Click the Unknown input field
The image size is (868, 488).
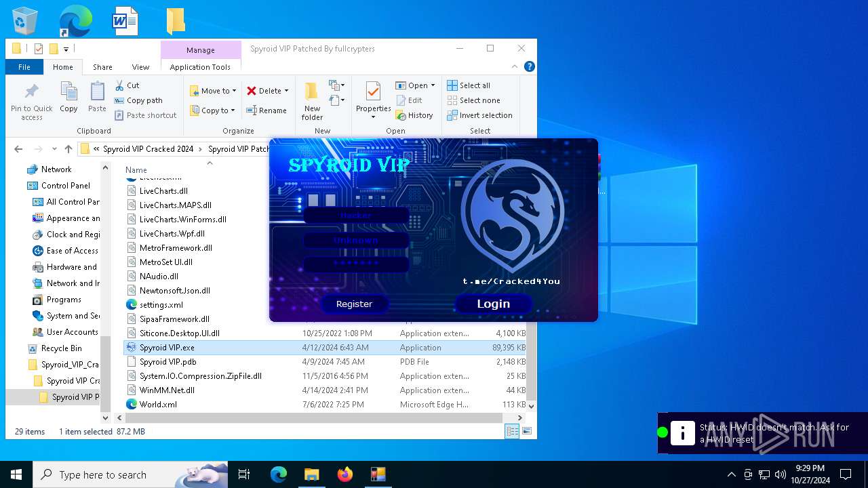(356, 240)
